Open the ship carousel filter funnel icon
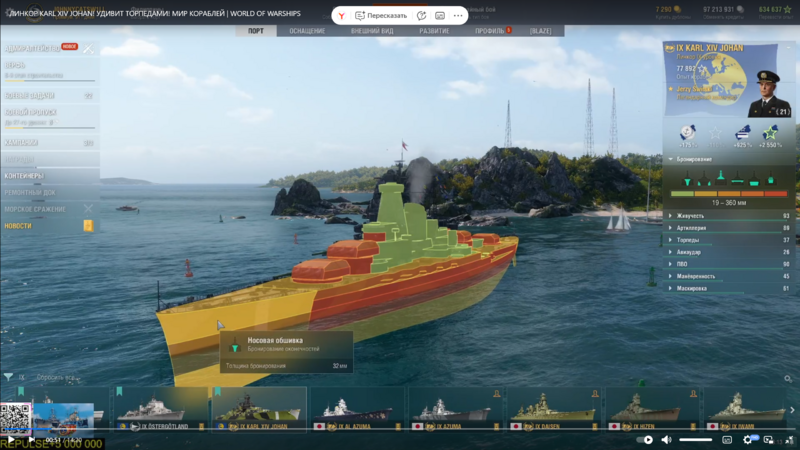This screenshot has width=800, height=450. coord(8,377)
